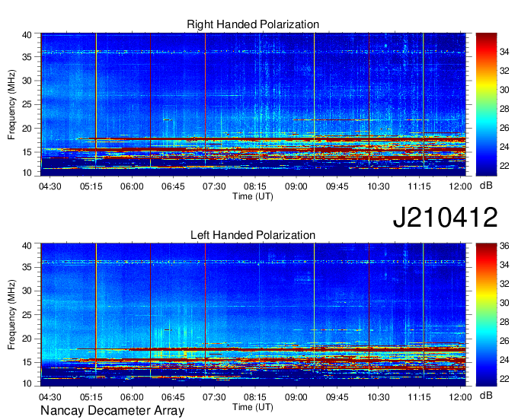The image size is (518, 420).
Task: Click the 12:00 tick label on bottom plot
Action: (460, 397)
